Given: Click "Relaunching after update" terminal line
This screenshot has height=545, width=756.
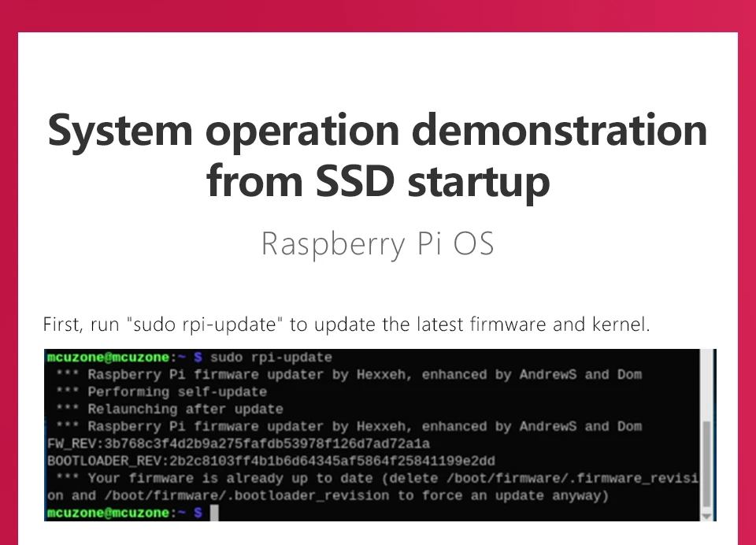Looking at the screenshot, I should tap(184, 410).
